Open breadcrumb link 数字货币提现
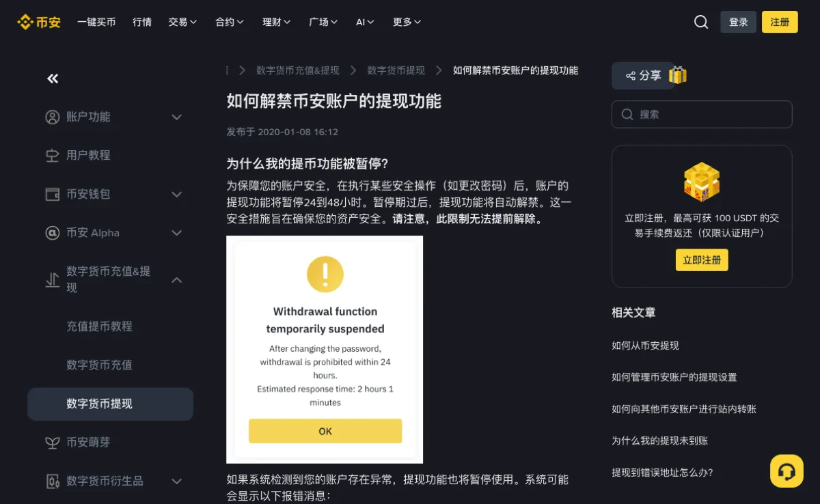 point(396,70)
